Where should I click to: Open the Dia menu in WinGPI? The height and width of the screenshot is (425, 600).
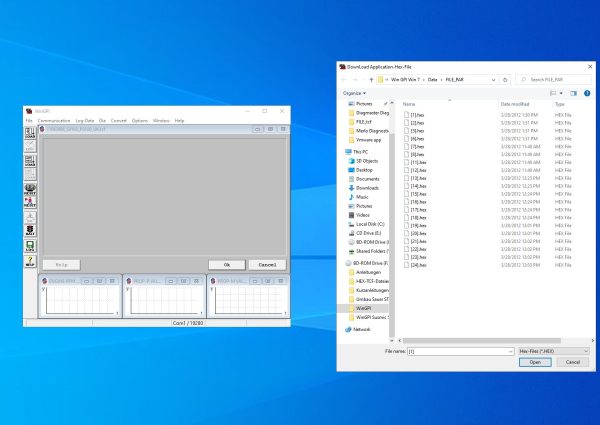tap(102, 120)
